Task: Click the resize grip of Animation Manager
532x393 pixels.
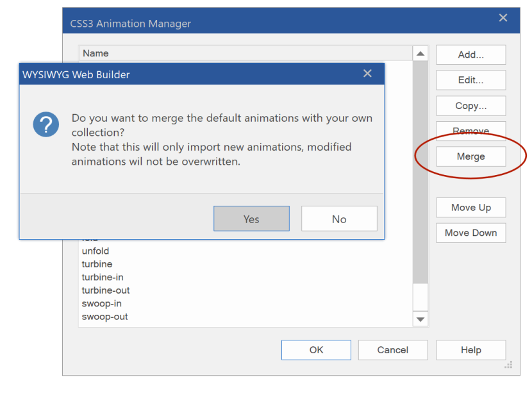Action: click(508, 365)
